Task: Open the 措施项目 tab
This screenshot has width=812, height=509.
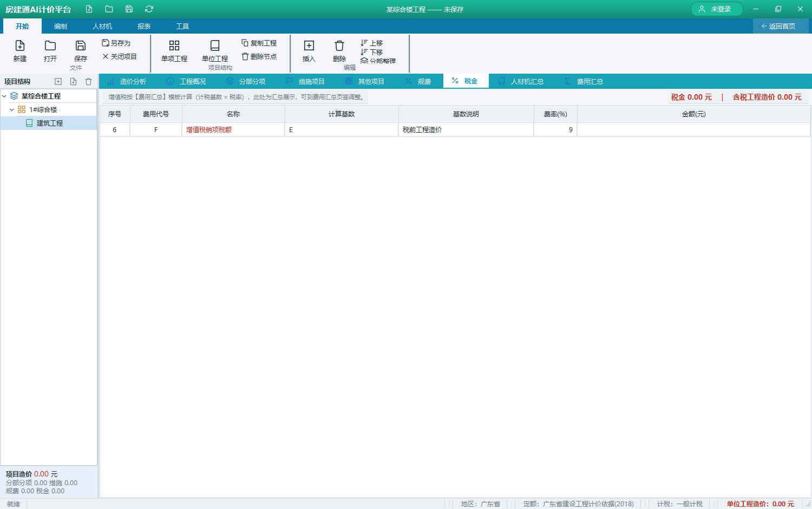Action: click(x=305, y=81)
